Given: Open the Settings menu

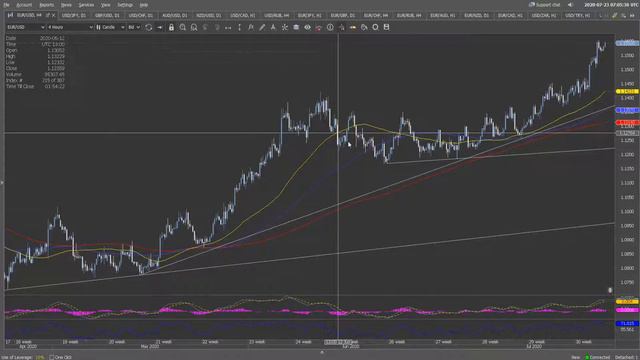Looking at the screenshot, I should pos(125,5).
